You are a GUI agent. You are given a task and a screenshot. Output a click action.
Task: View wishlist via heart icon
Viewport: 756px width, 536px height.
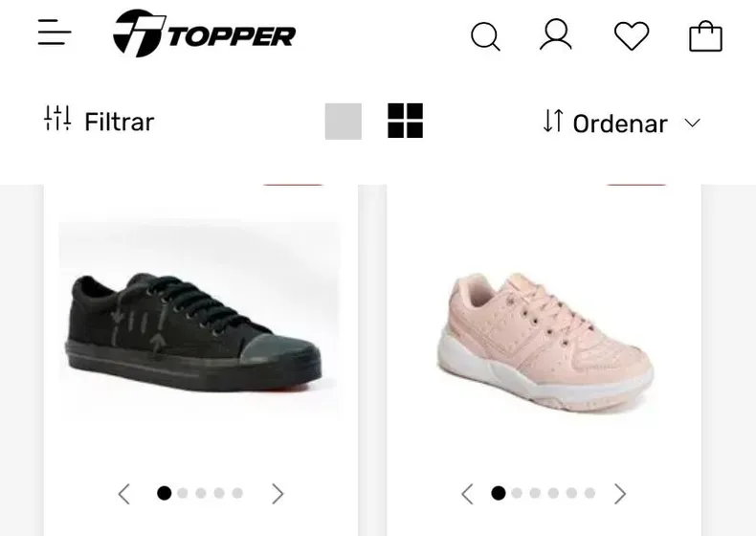click(632, 35)
